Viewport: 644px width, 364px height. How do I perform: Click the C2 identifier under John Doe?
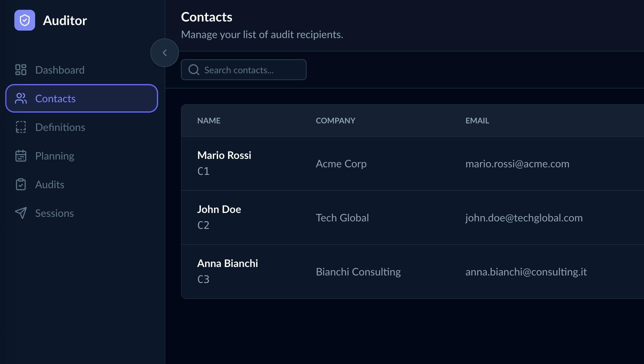(204, 225)
